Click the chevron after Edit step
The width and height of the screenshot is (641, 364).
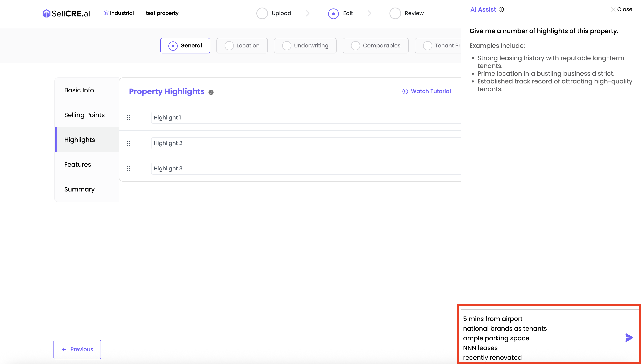pos(369,13)
